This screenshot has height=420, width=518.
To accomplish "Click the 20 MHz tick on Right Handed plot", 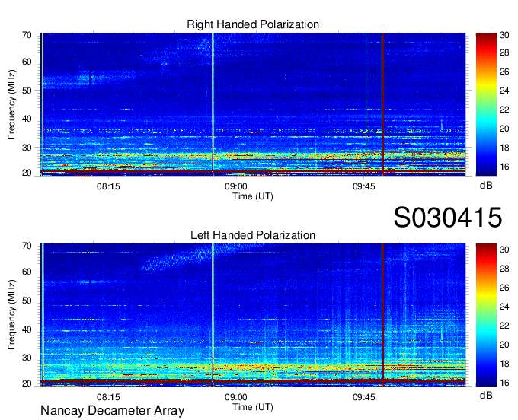I will pyautogui.click(x=27, y=173).
